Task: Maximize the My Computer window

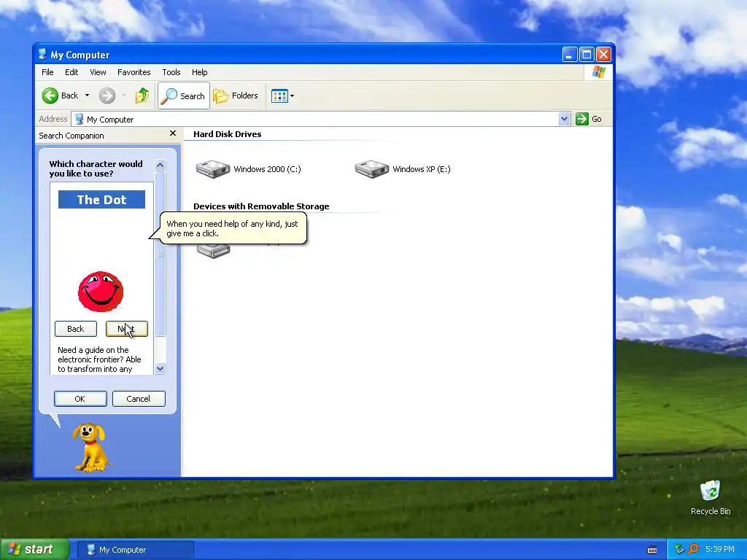Action: [x=587, y=54]
